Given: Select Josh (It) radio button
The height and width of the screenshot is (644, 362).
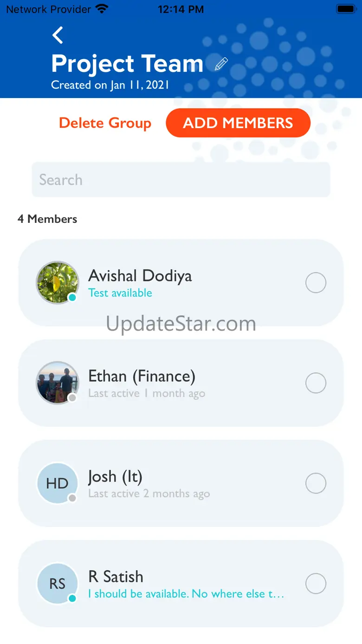Looking at the screenshot, I should click(x=316, y=483).
